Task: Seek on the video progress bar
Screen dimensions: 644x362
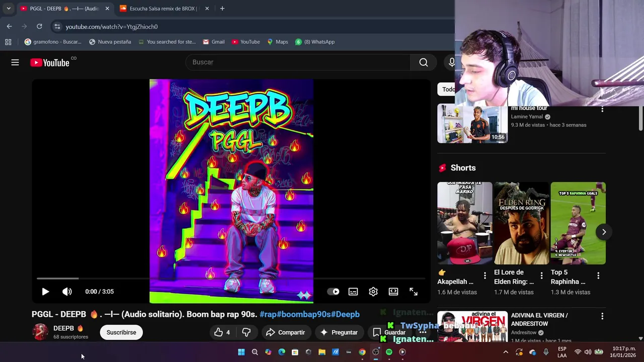Action: click(231, 278)
